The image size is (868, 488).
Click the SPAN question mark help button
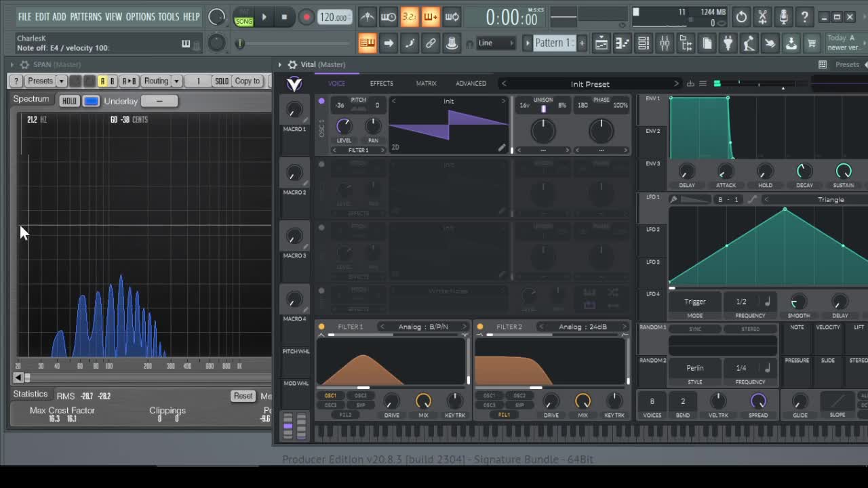coord(16,81)
